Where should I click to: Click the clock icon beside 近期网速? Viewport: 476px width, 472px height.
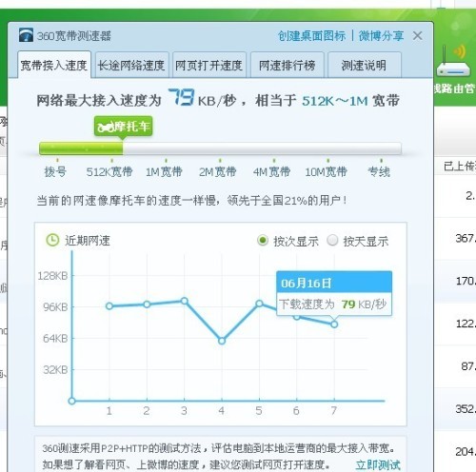pos(52,240)
